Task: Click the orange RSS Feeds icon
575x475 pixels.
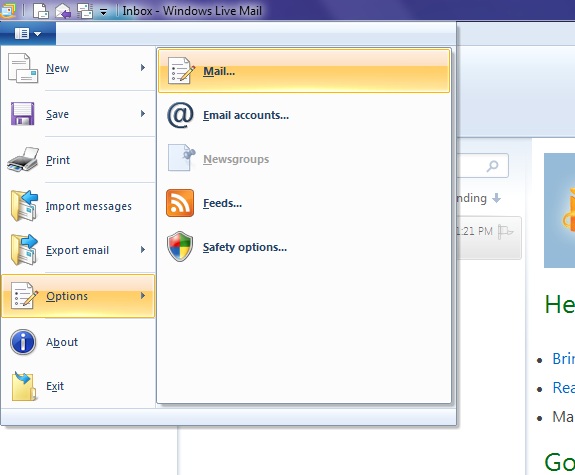Action: [180, 203]
